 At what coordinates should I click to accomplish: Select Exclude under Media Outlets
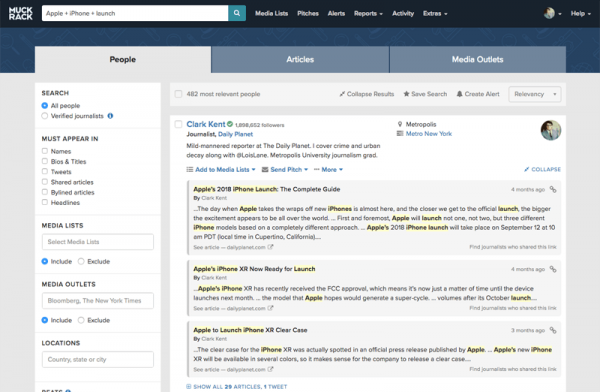(x=81, y=320)
